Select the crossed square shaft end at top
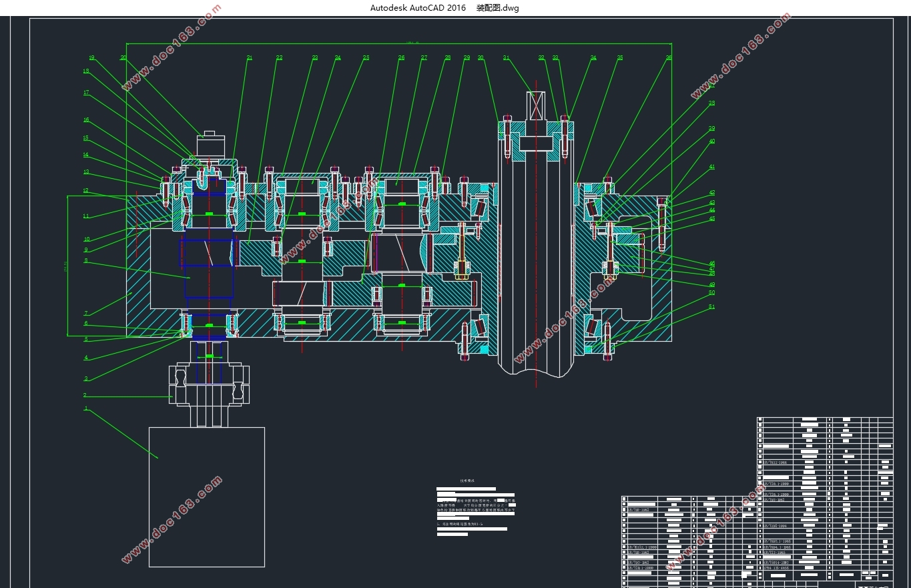 pyautogui.click(x=536, y=105)
